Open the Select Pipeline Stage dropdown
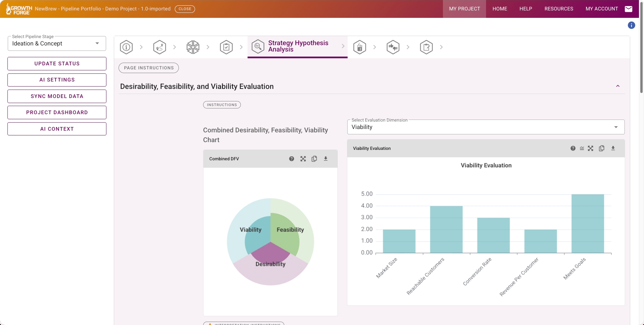 click(x=57, y=43)
